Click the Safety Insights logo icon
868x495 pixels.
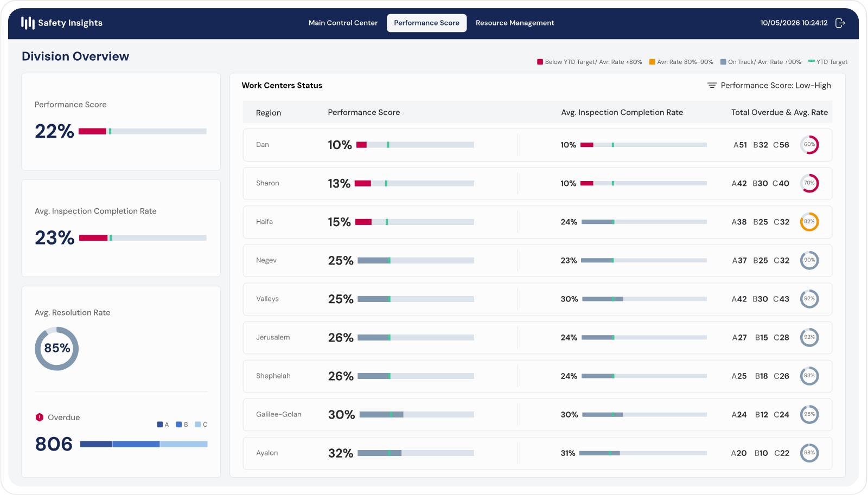(x=28, y=23)
